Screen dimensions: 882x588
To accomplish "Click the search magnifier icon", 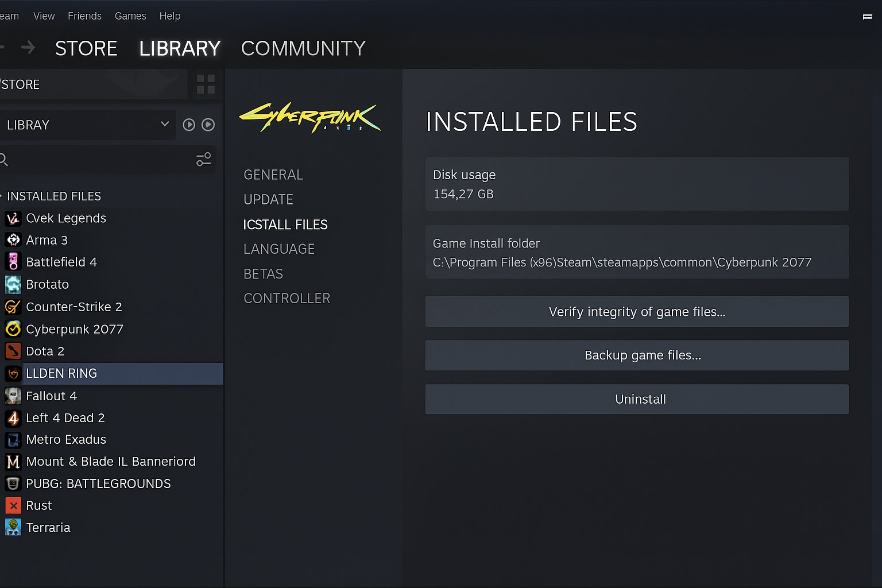I will point(3,160).
